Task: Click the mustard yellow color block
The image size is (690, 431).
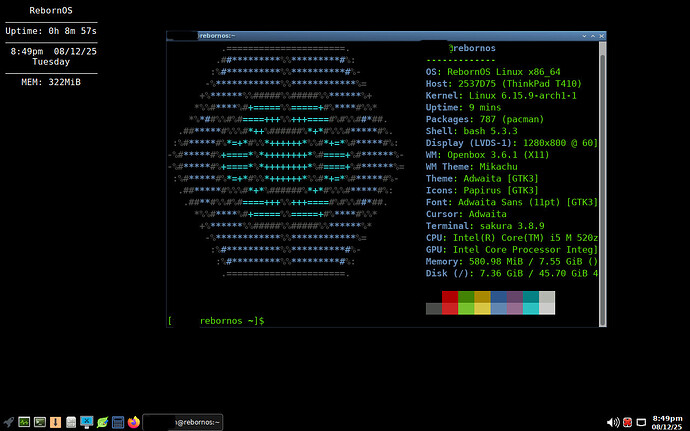Action: click(x=482, y=297)
